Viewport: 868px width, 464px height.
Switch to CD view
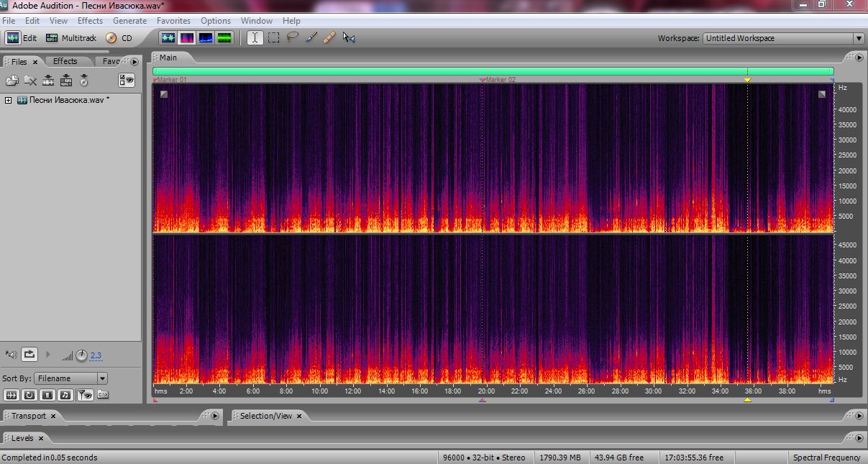click(119, 38)
